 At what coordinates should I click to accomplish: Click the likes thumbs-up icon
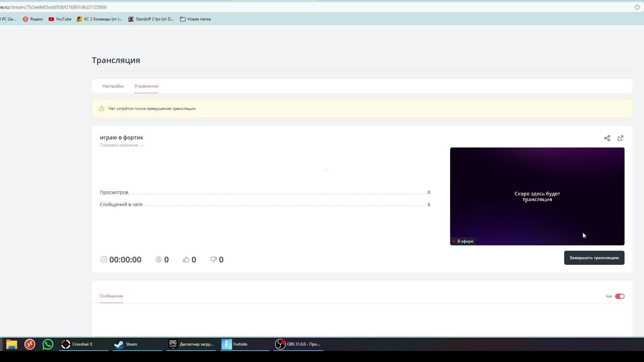click(186, 259)
